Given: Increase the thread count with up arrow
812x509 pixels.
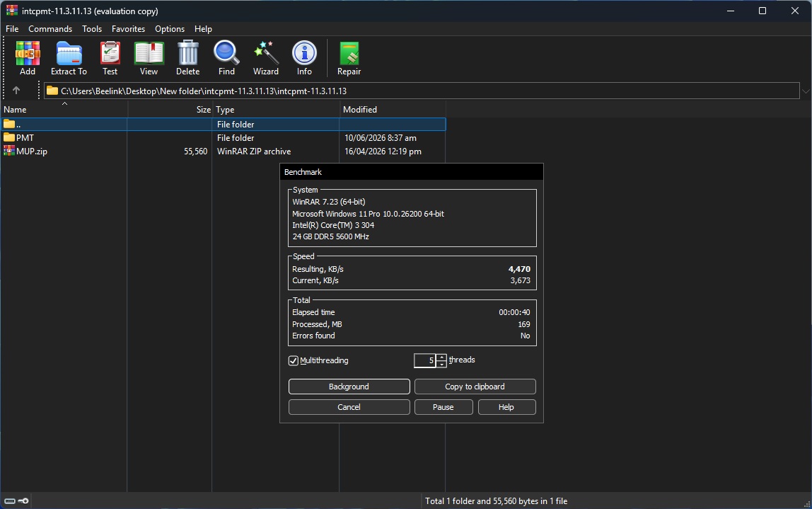Looking at the screenshot, I should tap(441, 357).
